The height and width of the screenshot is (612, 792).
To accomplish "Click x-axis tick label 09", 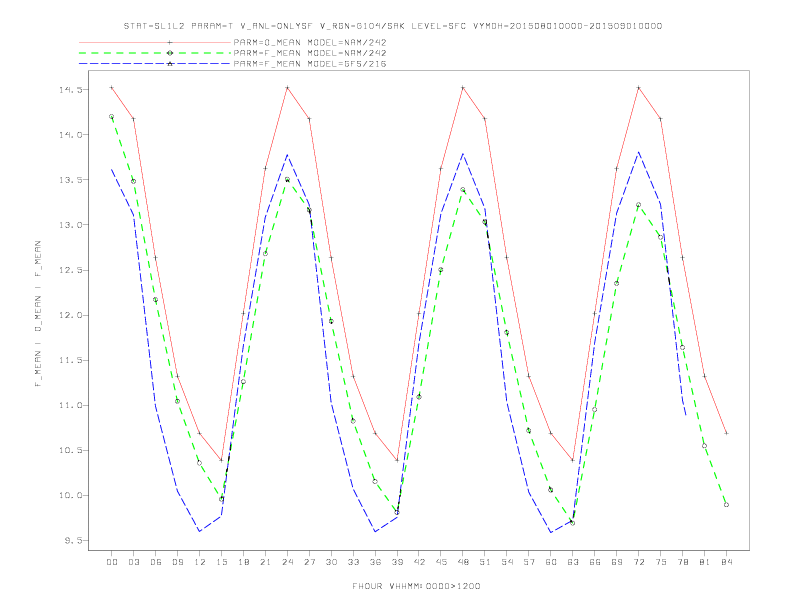I will [177, 562].
